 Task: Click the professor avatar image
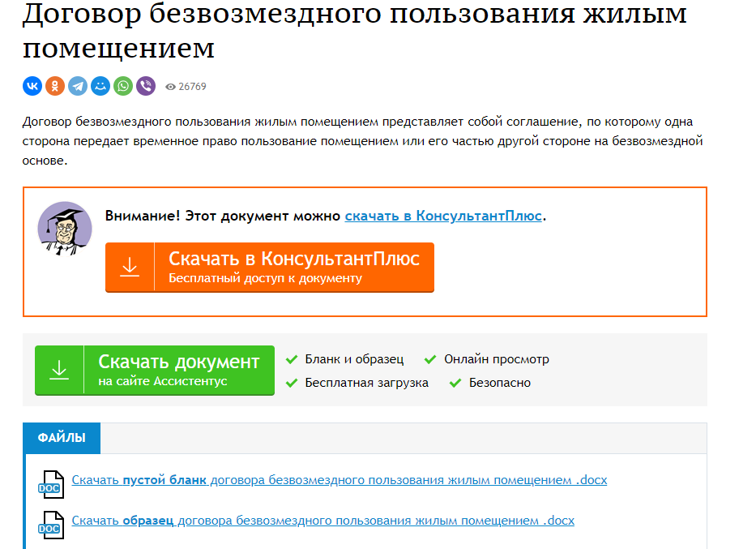coord(65,229)
